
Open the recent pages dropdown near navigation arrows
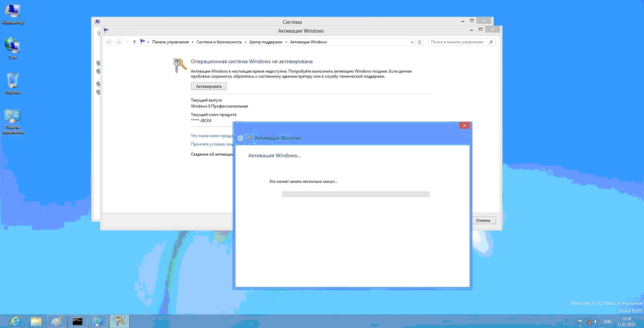(127, 42)
